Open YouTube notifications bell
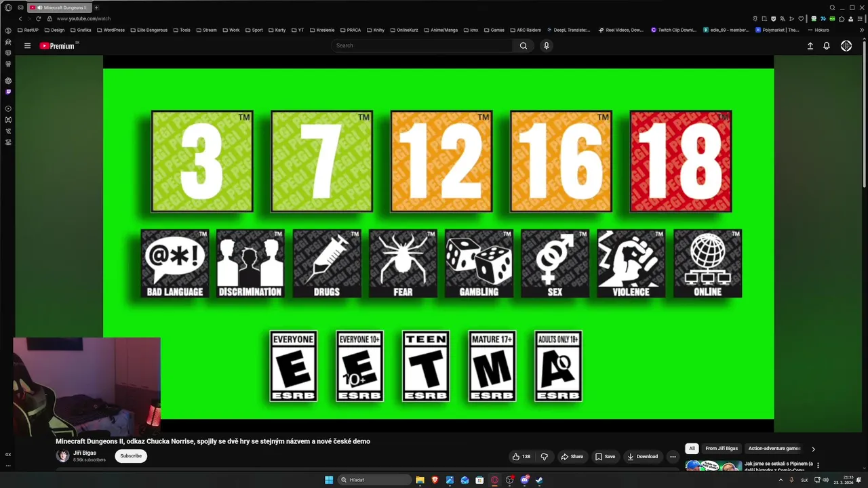The width and height of the screenshot is (868, 488). (x=827, y=46)
